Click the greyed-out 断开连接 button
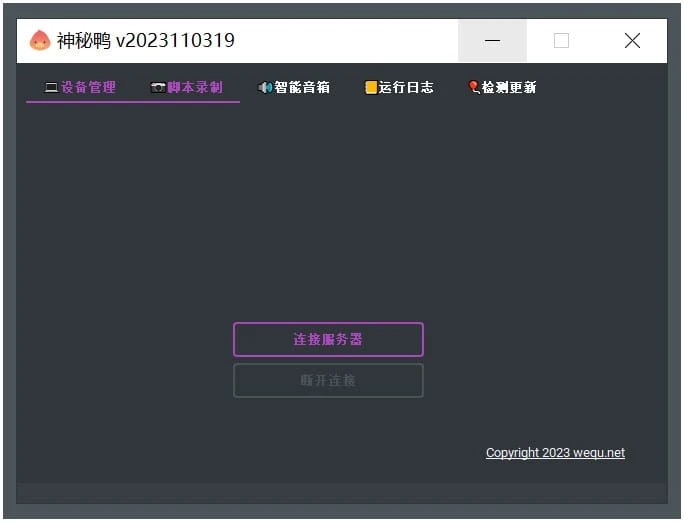Viewport: 684px width, 522px height. [328, 381]
